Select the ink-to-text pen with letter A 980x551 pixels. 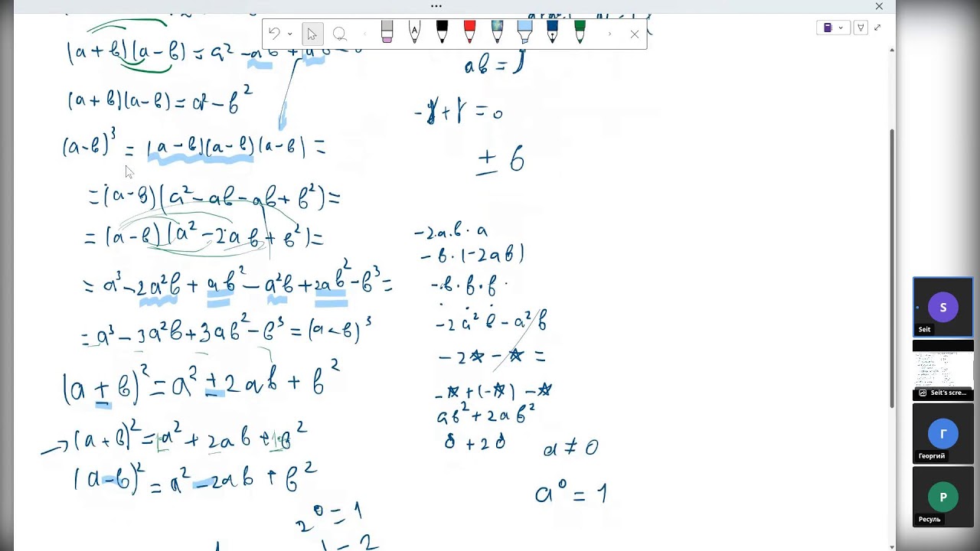[414, 32]
